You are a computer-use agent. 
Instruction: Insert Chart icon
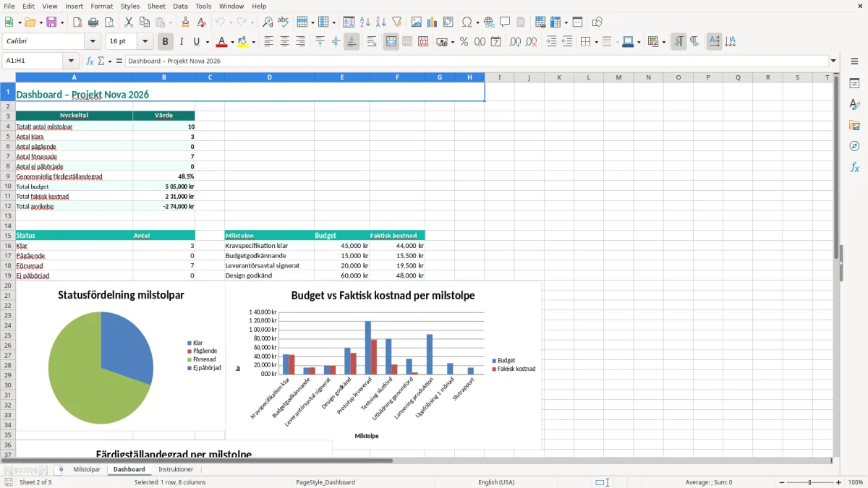[433, 22]
